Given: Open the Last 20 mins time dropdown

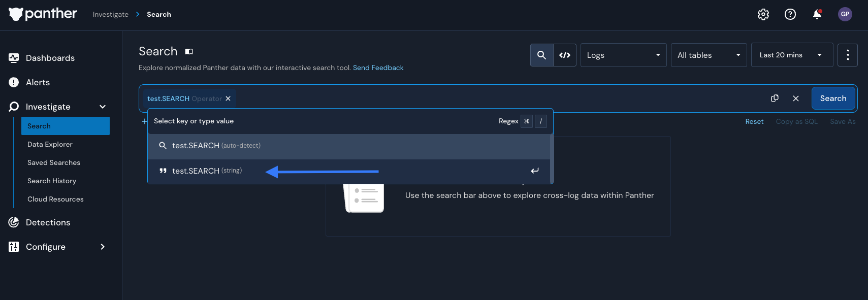Looking at the screenshot, I should pyautogui.click(x=791, y=55).
